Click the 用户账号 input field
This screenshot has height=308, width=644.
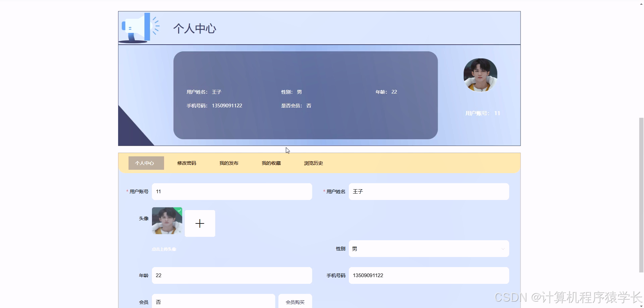232,192
